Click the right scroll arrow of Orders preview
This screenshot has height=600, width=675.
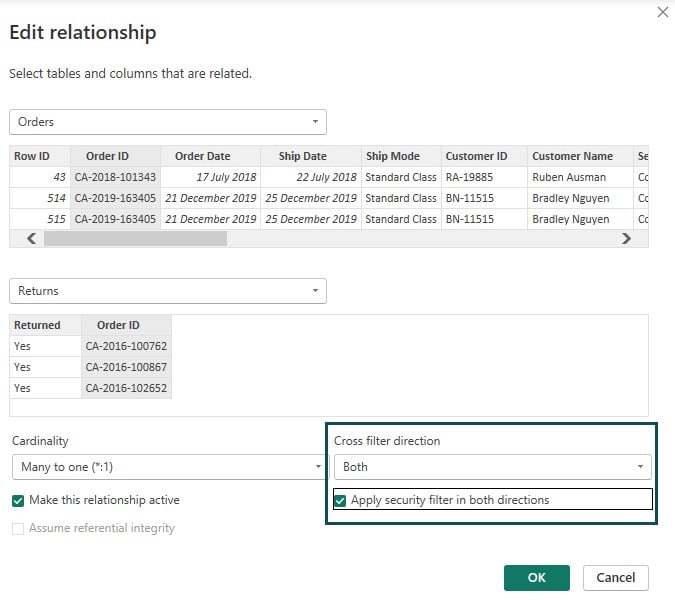(626, 238)
